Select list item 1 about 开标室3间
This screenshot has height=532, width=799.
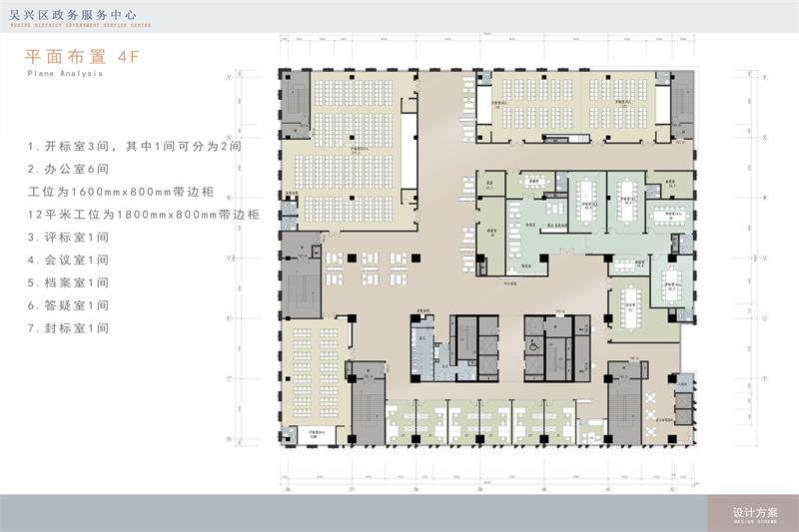135,146
